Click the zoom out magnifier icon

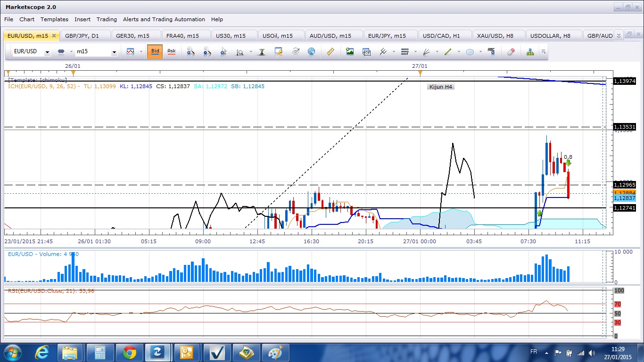207,52
